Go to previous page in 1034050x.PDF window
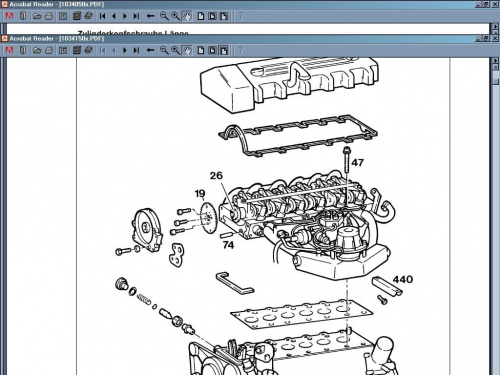The image size is (500, 375). 114,16
